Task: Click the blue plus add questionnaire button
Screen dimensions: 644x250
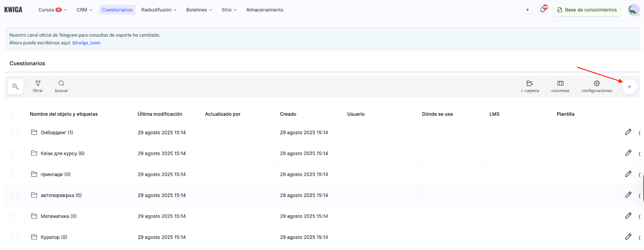Action: click(x=629, y=87)
